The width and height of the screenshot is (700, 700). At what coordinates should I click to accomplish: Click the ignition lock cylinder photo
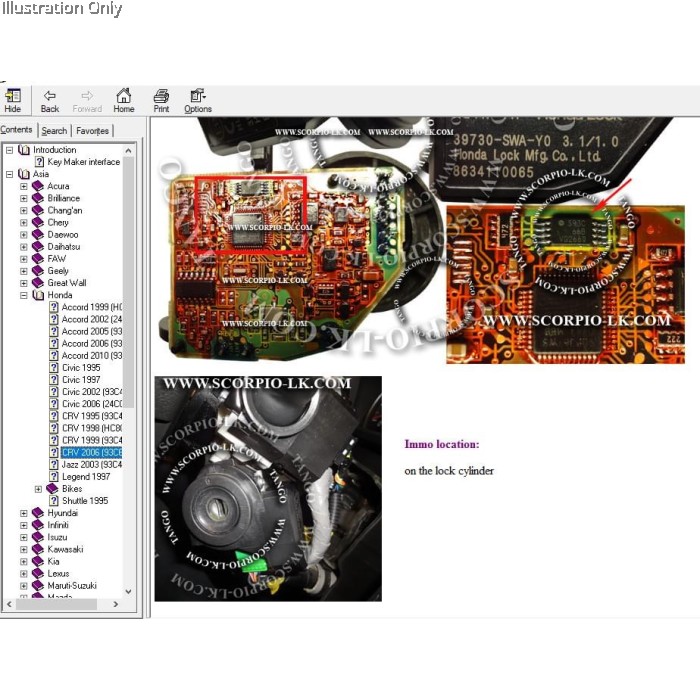[268, 489]
